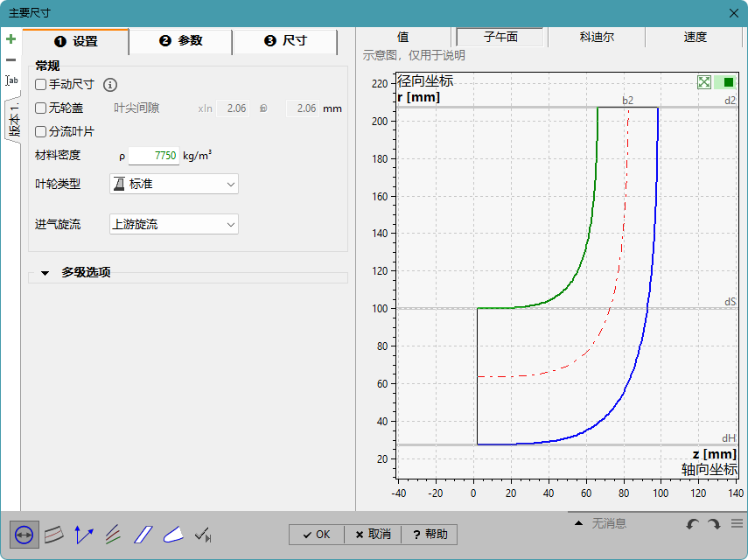
Task: Click the fit-view crossed arrows icon above chart
Action: (704, 80)
